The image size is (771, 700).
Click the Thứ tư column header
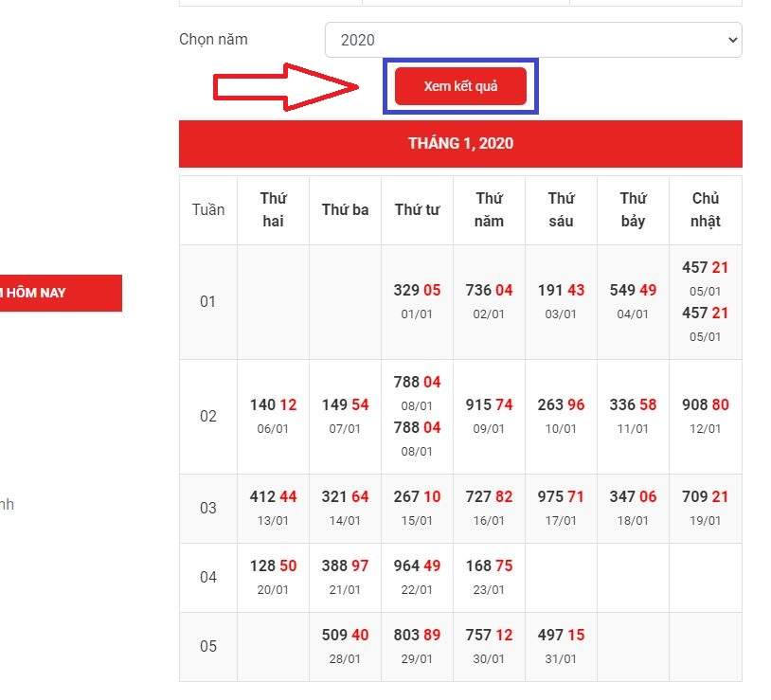417,209
